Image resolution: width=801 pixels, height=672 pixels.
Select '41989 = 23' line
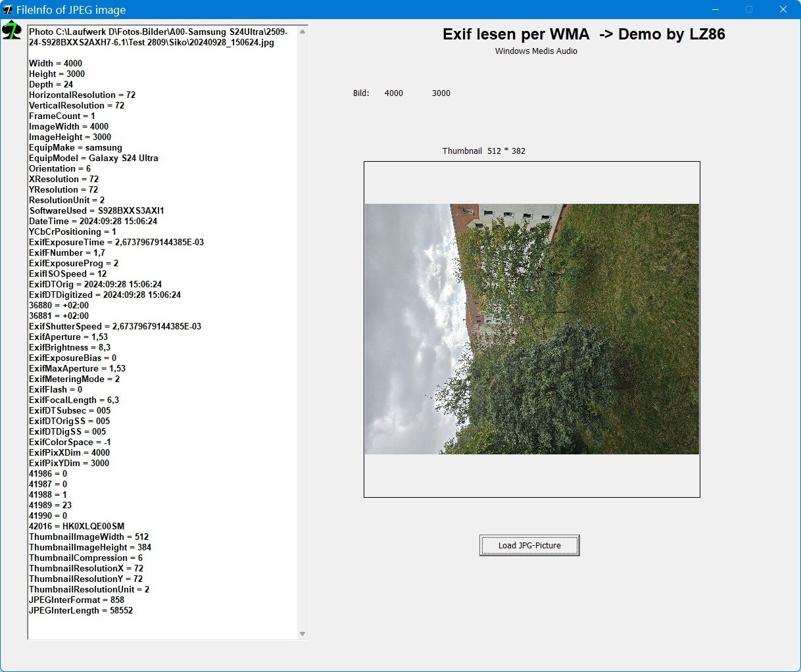(51, 505)
